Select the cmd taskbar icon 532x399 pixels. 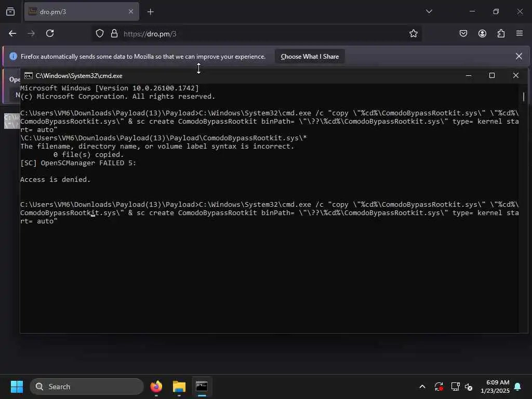point(202,387)
